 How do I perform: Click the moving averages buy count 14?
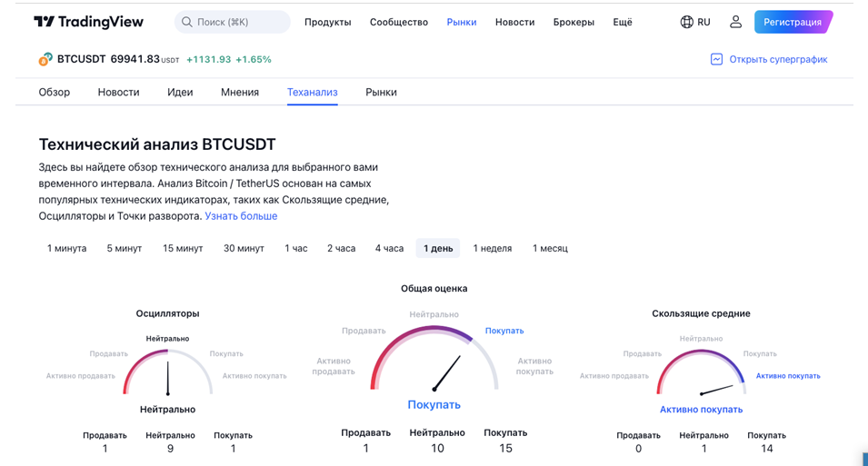pyautogui.click(x=767, y=449)
